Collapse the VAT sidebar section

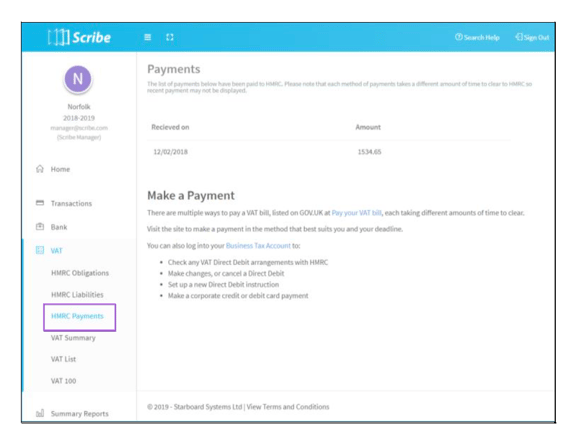tap(56, 251)
